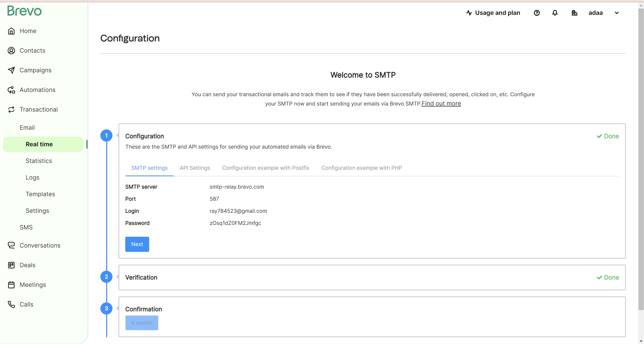The height and width of the screenshot is (344, 644).
Task: Click the Automations icon in sidebar
Action: pyautogui.click(x=11, y=90)
